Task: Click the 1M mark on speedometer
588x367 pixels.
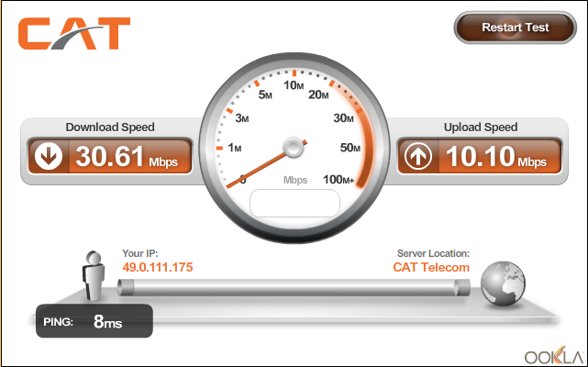Action: (x=235, y=148)
